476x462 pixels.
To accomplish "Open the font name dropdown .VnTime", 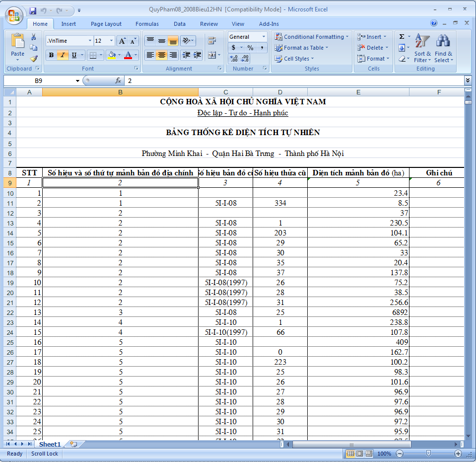I will (x=90, y=41).
